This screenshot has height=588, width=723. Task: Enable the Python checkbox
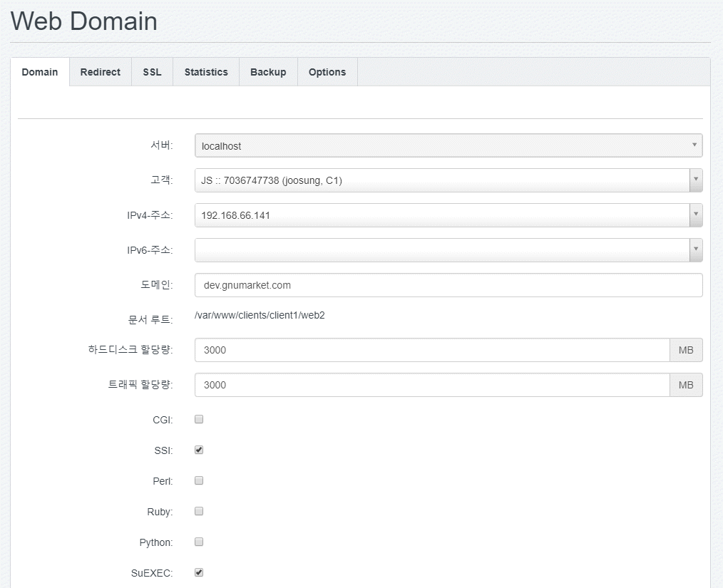point(200,542)
